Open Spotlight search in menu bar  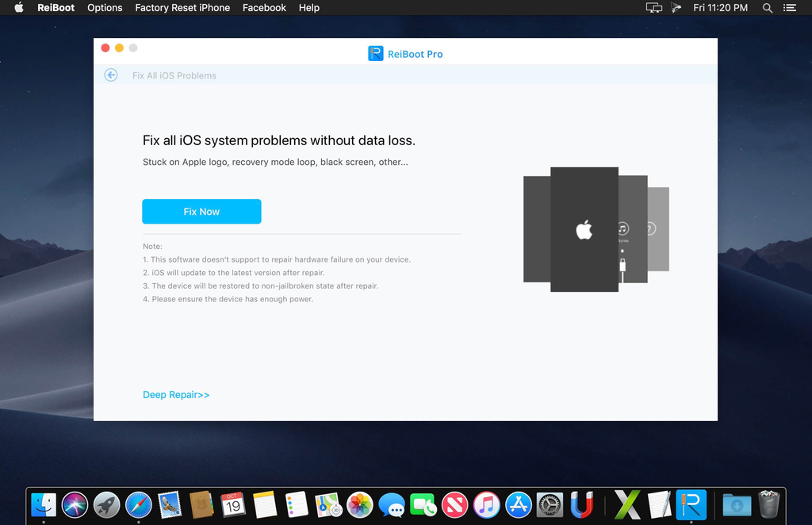767,7
